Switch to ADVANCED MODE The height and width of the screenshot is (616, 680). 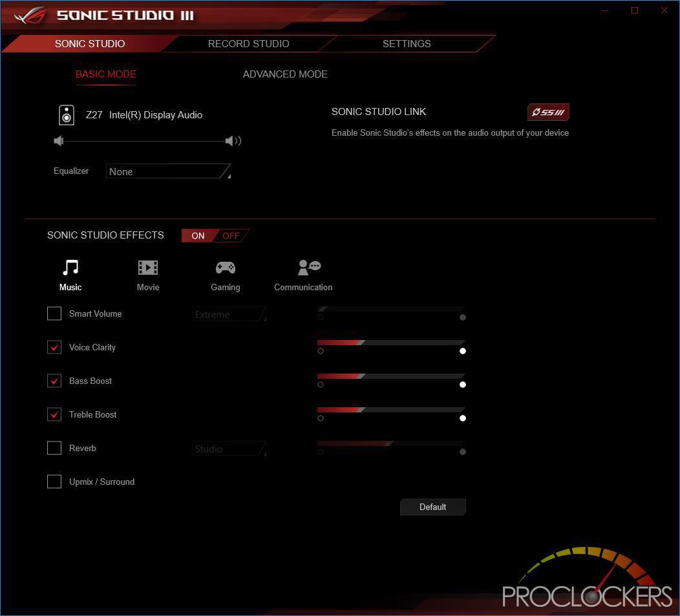tap(285, 74)
